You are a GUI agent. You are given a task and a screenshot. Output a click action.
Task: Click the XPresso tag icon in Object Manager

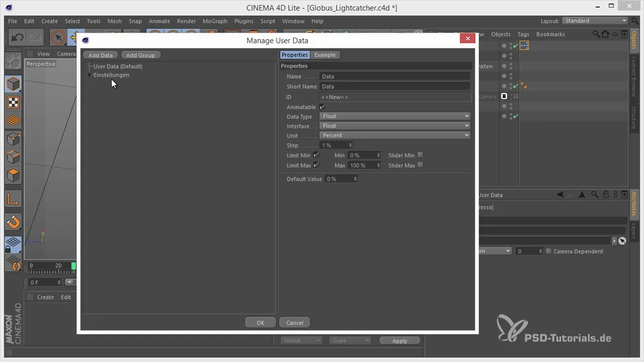pyautogui.click(x=524, y=45)
